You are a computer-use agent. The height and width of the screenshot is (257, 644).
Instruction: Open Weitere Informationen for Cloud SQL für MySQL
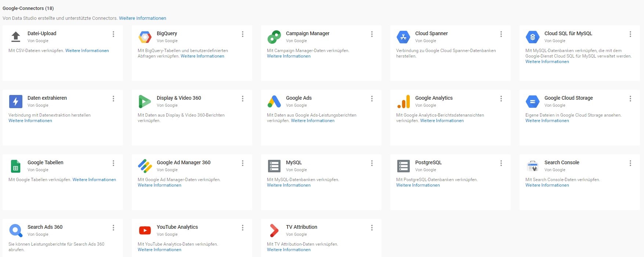[x=547, y=62]
